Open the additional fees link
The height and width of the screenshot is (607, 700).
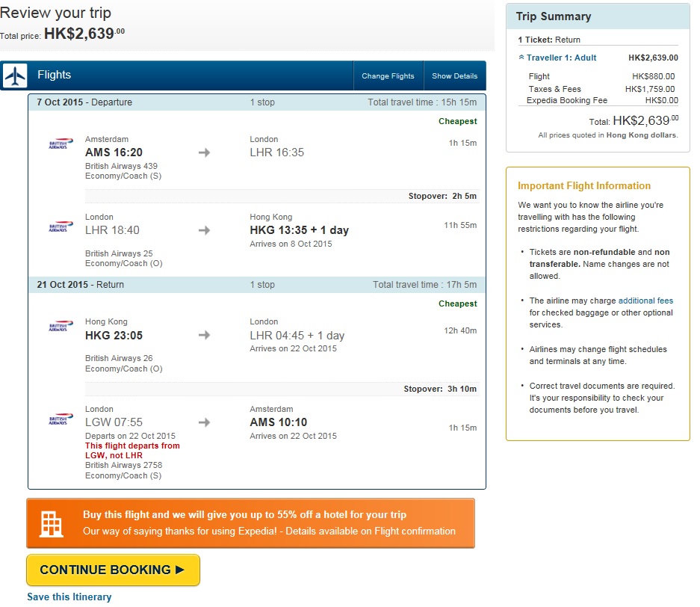(x=645, y=301)
